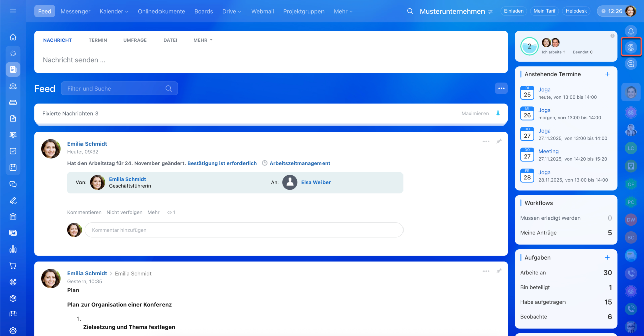Open the LC chat avatar in the right bar

(x=631, y=148)
